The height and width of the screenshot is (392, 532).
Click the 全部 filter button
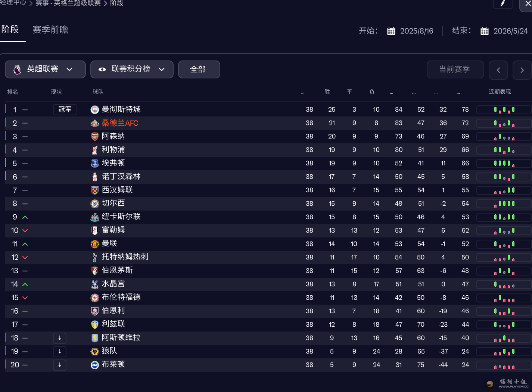(199, 69)
